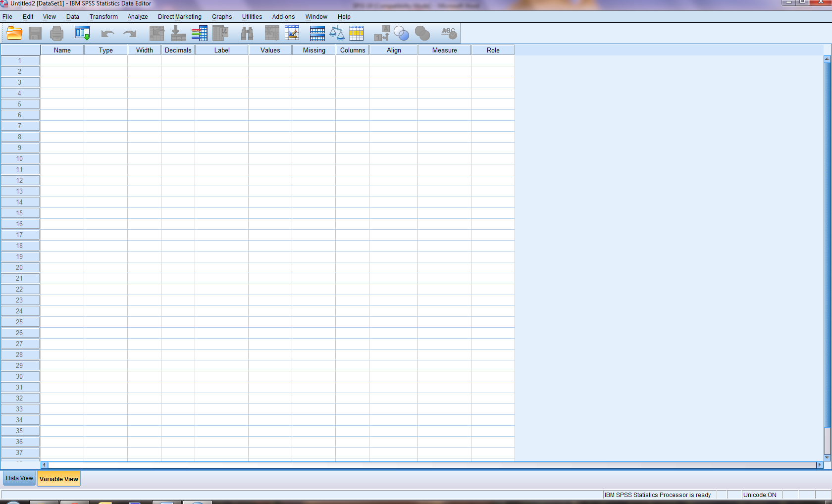Click the Values column header
The width and height of the screenshot is (832, 504).
point(270,50)
